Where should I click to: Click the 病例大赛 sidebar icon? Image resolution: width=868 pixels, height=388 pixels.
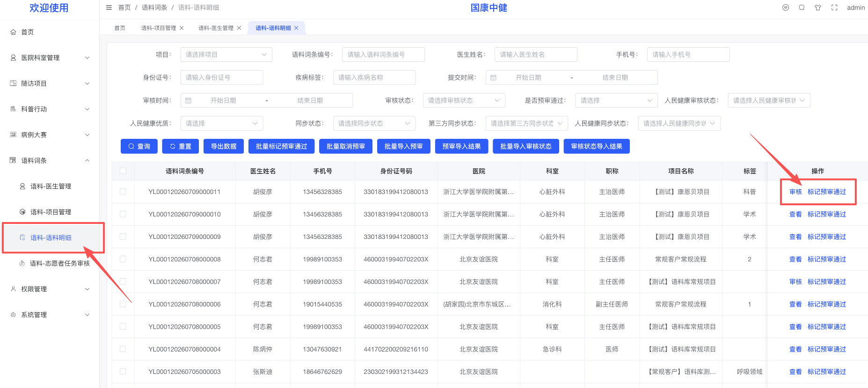pyautogui.click(x=13, y=135)
